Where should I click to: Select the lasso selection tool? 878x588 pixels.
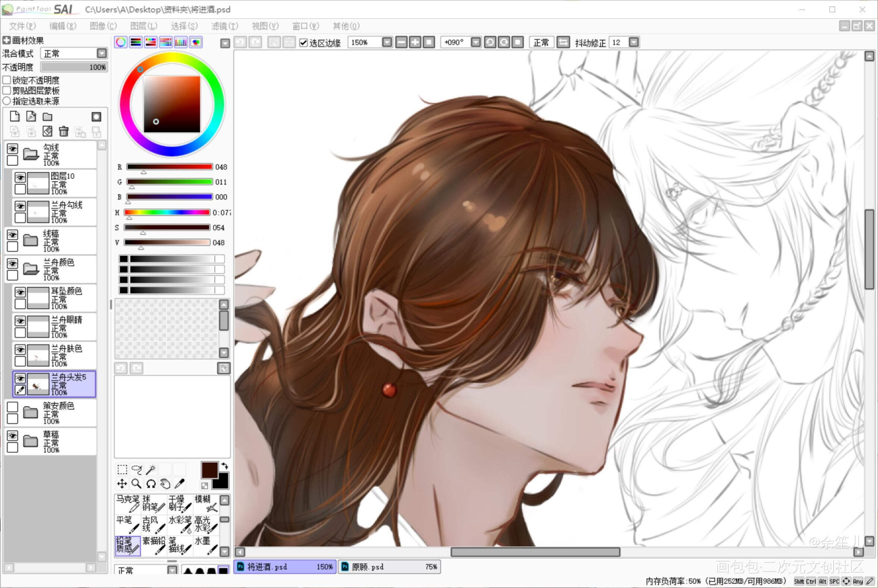pyautogui.click(x=137, y=469)
